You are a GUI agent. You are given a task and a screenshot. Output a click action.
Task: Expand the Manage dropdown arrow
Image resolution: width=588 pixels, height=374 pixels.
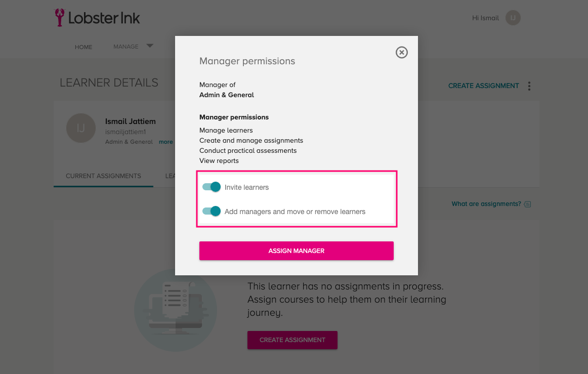click(x=150, y=46)
